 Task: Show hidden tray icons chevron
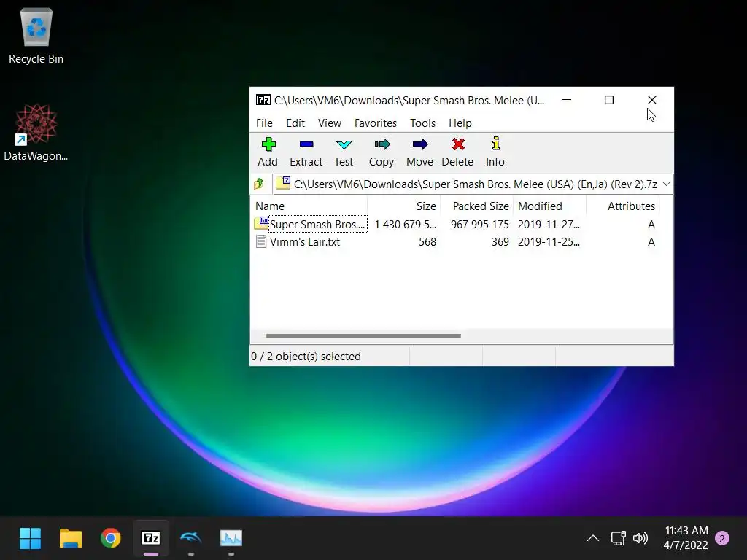tap(593, 538)
